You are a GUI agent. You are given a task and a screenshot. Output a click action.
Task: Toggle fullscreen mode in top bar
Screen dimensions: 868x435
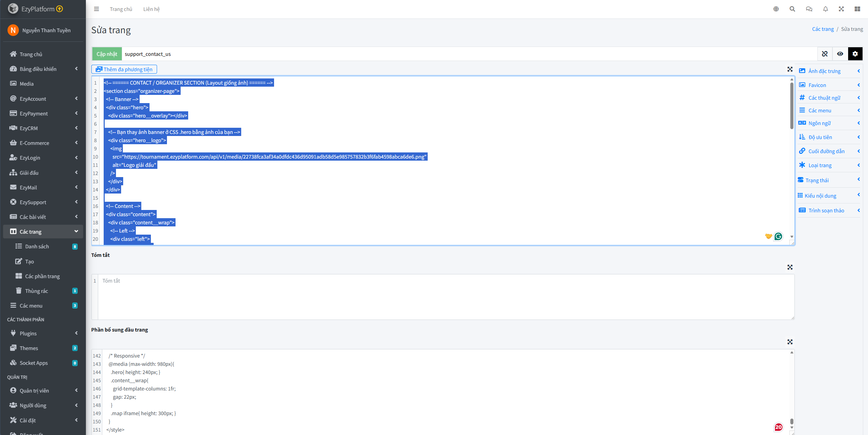tap(841, 9)
